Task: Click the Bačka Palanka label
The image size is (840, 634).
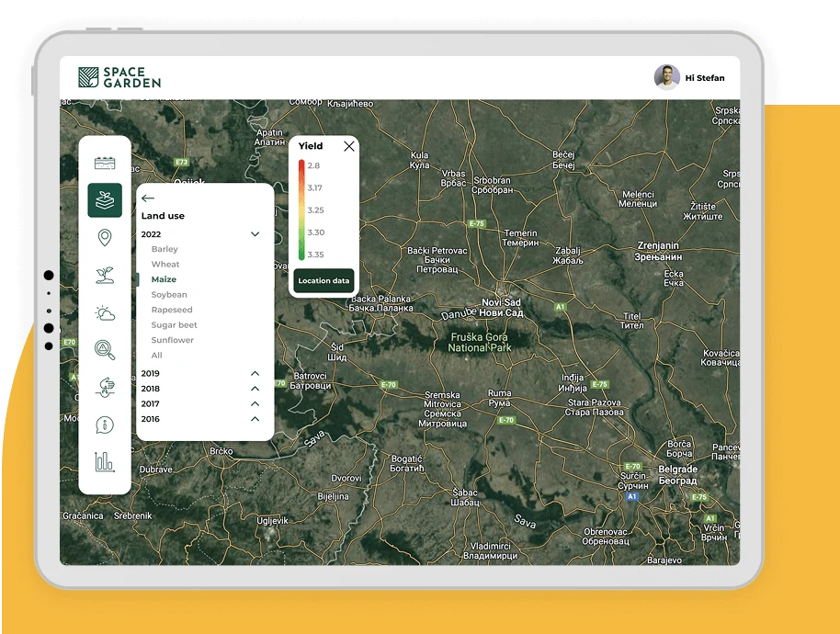Action: 380,303
